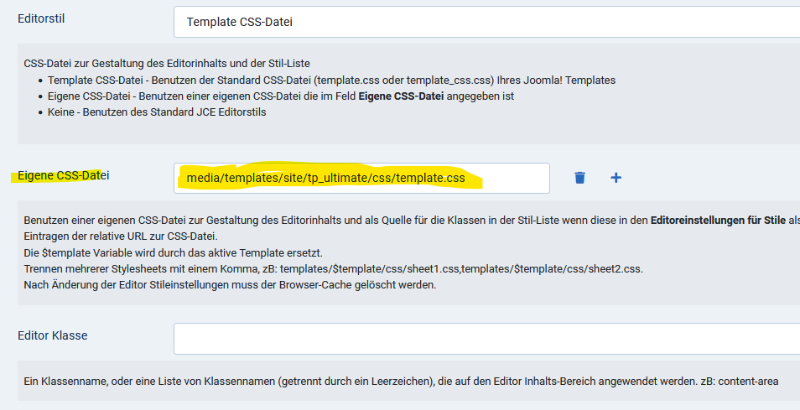
Task: Click the 'CSS-Datei zur Gestaltung des Editorinhalts' description line
Action: click(150, 64)
